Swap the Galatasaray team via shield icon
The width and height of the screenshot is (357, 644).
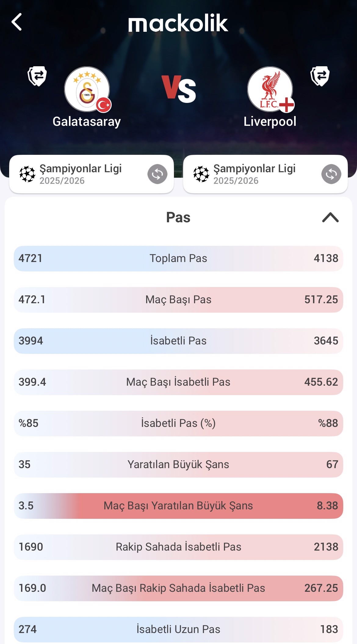point(37,76)
